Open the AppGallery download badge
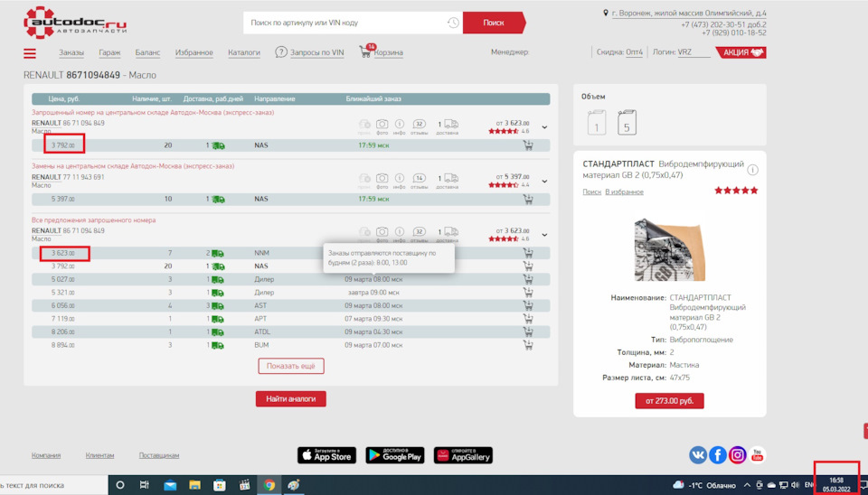 pyautogui.click(x=463, y=455)
